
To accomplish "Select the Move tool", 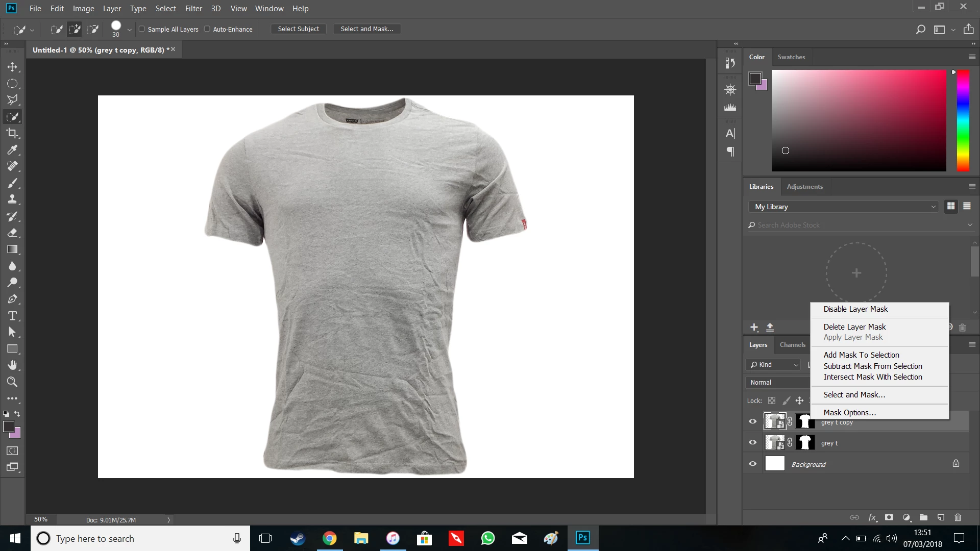I will 12,67.
